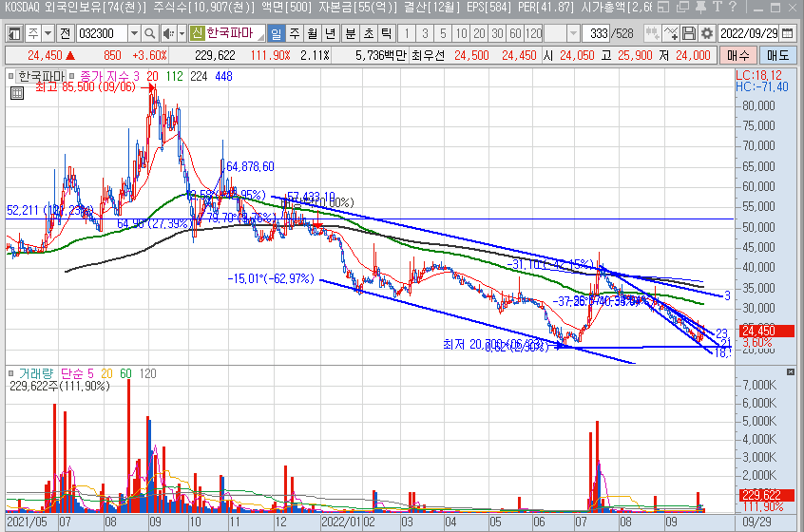The width and height of the screenshot is (804, 532).
Task: Select the 3 interval button
Action: (425, 34)
